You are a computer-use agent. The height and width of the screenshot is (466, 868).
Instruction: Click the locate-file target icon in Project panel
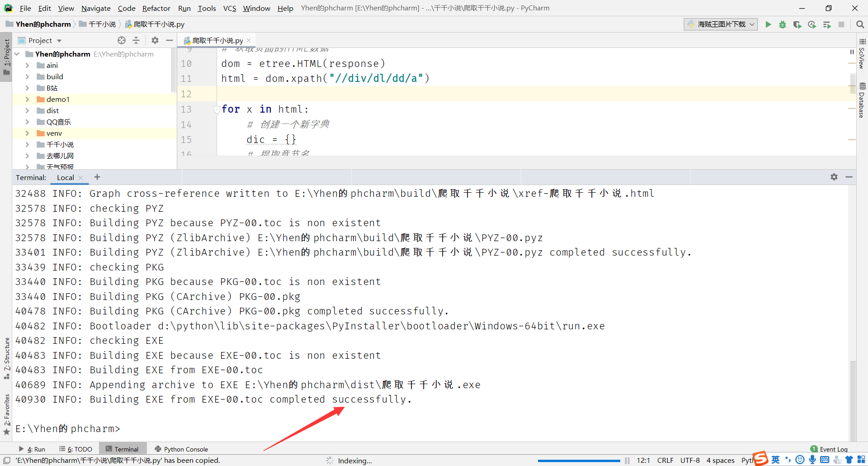(x=122, y=40)
